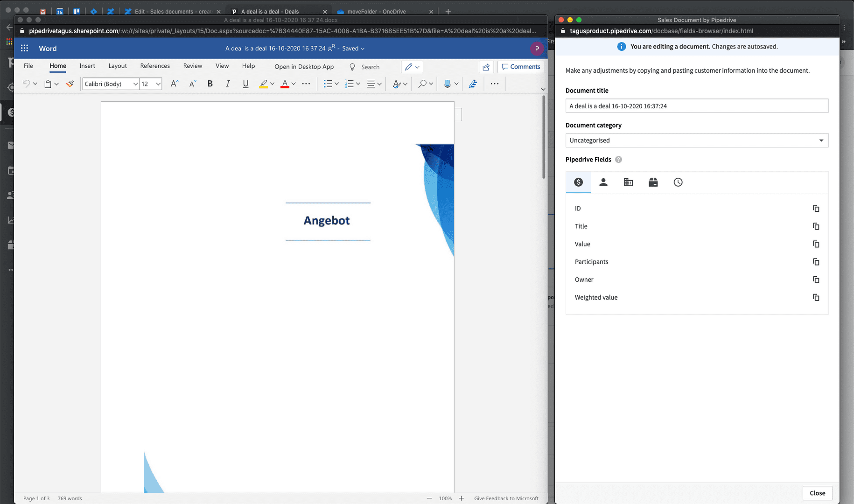Copy the Owner field
This screenshot has height=504, width=854.
816,280
